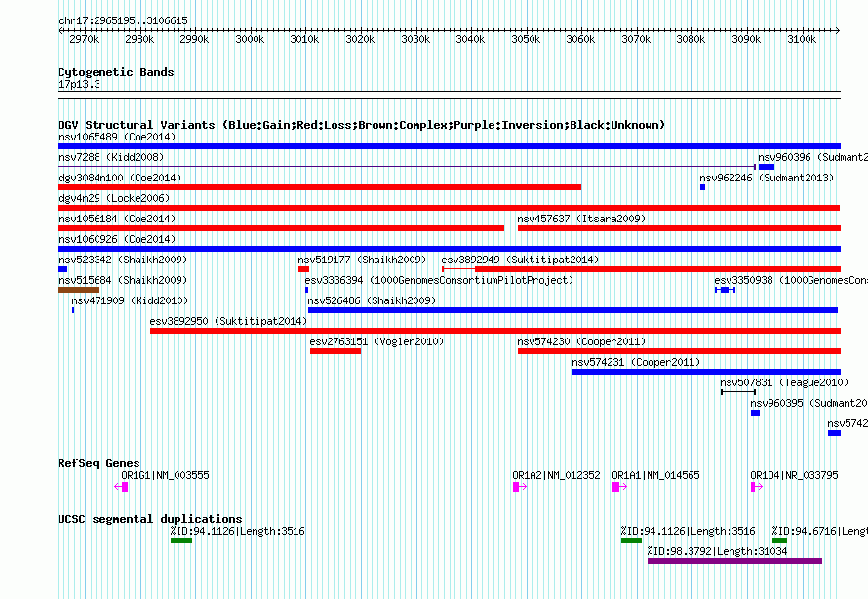This screenshot has height=599, width=868.
Task: Click the OR1G1|NM_003555 gene label
Action: tap(165, 475)
